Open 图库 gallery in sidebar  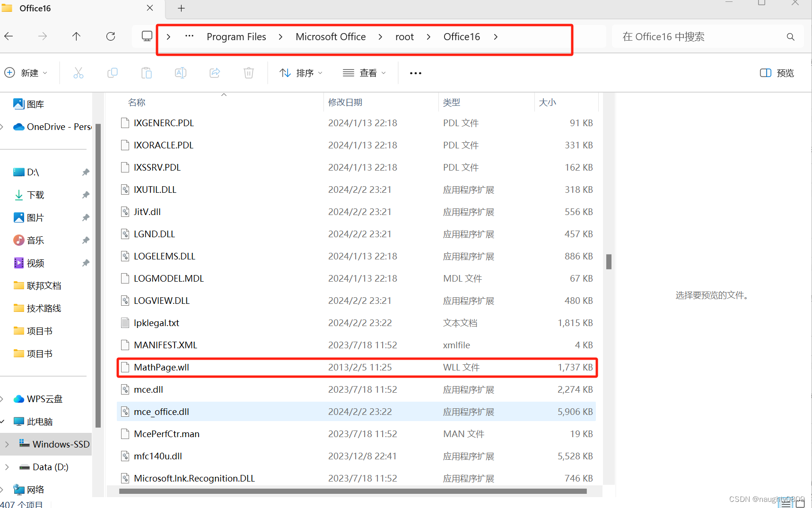click(29, 104)
